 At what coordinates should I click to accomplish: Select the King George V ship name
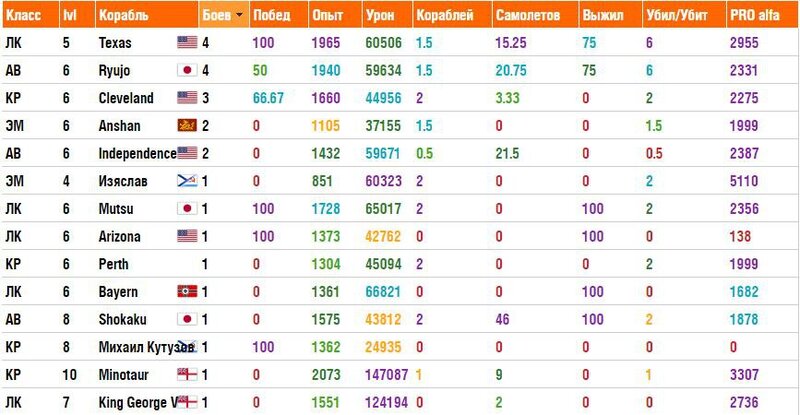[x=138, y=402]
